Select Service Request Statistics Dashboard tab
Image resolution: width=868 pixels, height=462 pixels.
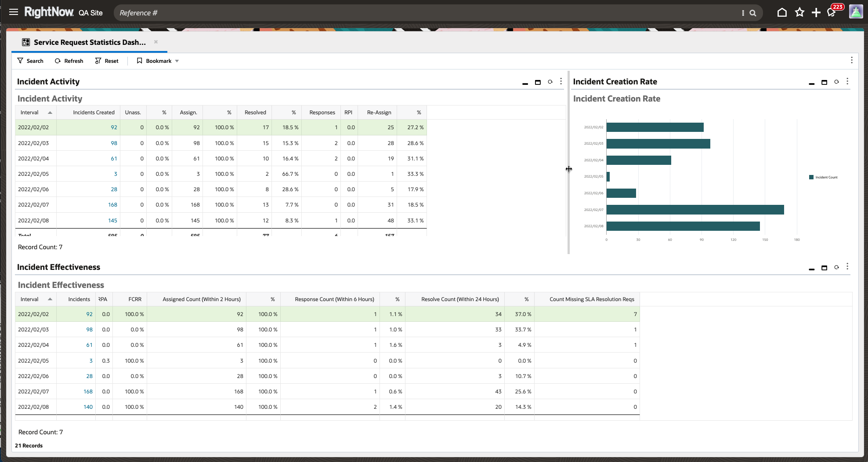(90, 42)
